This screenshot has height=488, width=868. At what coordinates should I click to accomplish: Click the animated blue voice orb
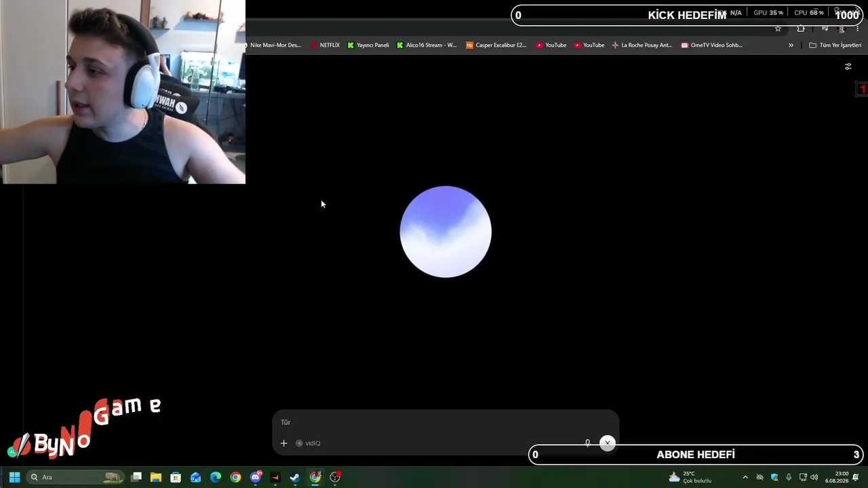pyautogui.click(x=446, y=232)
